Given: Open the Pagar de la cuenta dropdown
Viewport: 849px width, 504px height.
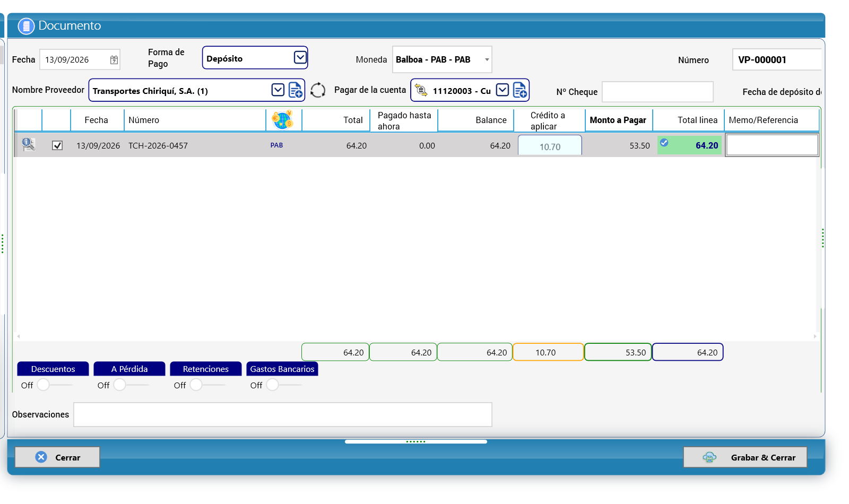Looking at the screenshot, I should 503,90.
